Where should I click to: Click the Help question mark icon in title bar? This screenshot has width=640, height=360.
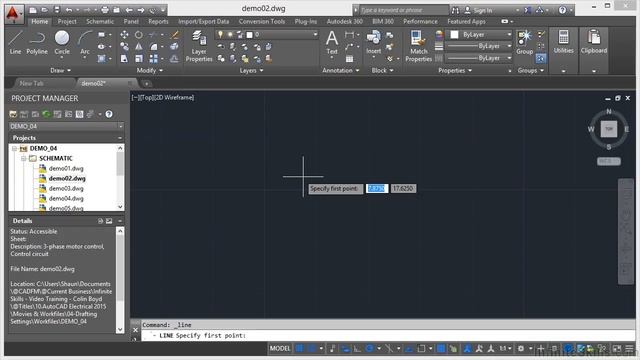[562, 10]
